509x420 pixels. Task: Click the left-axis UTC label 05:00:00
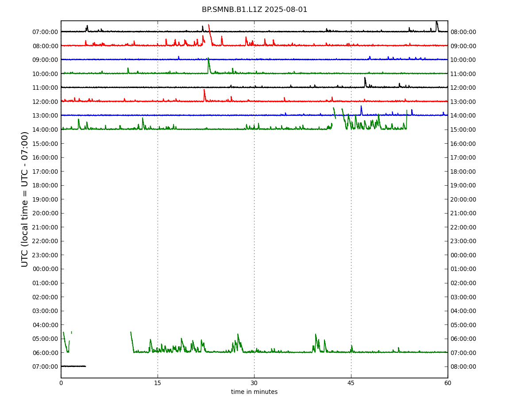pos(45,339)
